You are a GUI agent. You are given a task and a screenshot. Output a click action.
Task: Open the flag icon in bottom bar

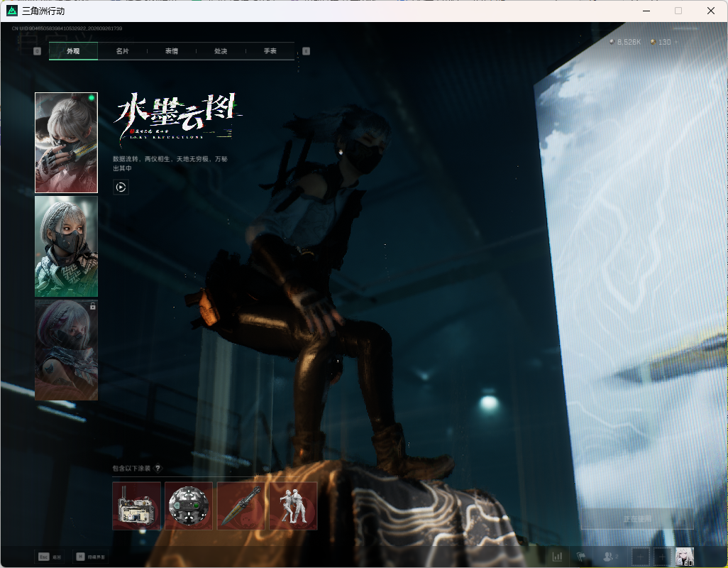click(581, 557)
